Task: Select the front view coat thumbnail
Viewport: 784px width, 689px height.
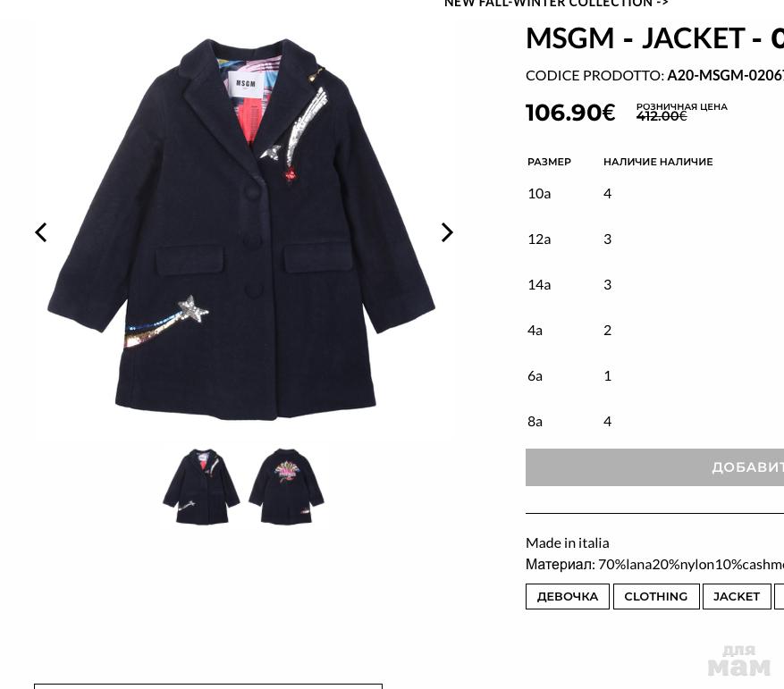Action: (201, 486)
